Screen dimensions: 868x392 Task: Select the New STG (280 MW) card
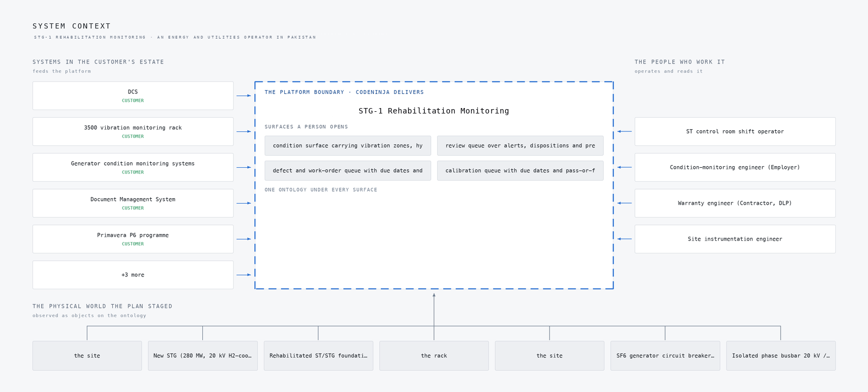pos(203,356)
